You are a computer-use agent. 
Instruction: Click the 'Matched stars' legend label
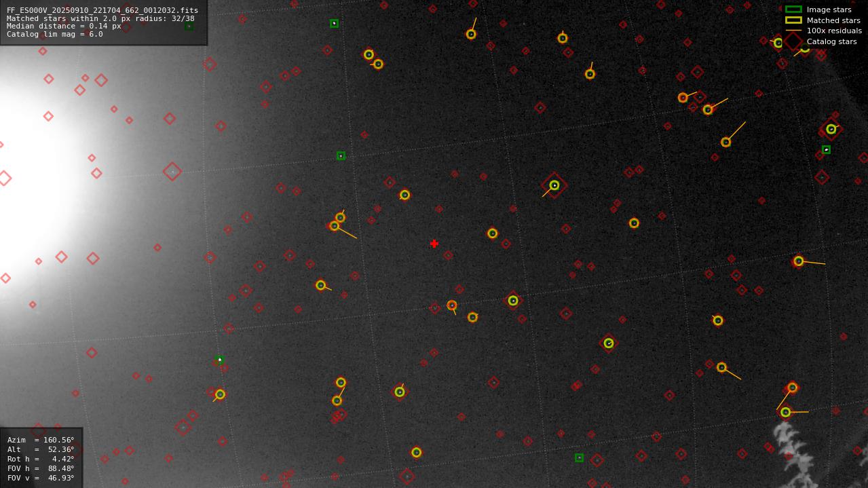833,20
